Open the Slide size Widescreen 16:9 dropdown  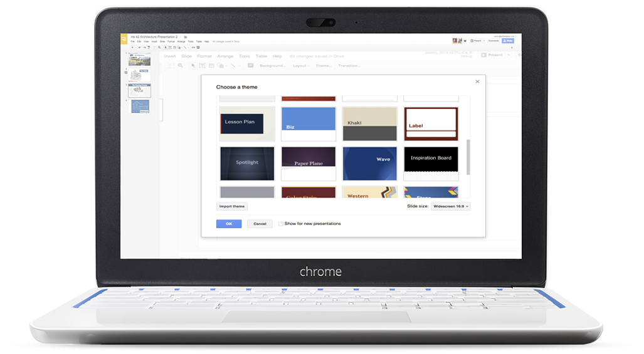(x=451, y=206)
